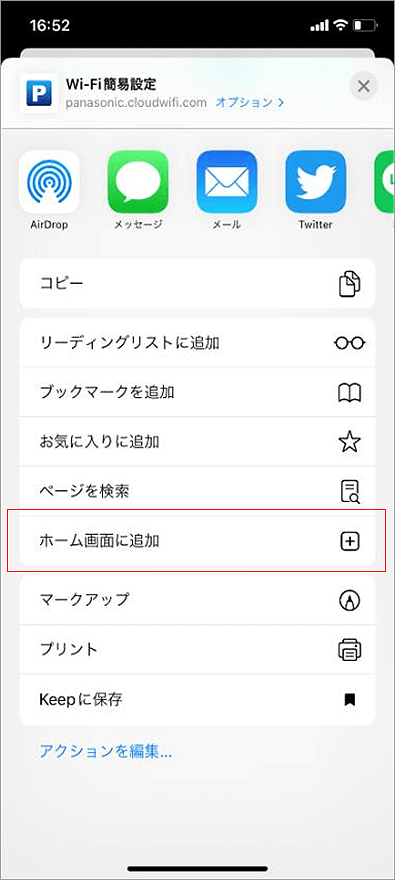This screenshot has width=395, height=880.
Task: Close the share sheet with X
Action: pyautogui.click(x=364, y=86)
